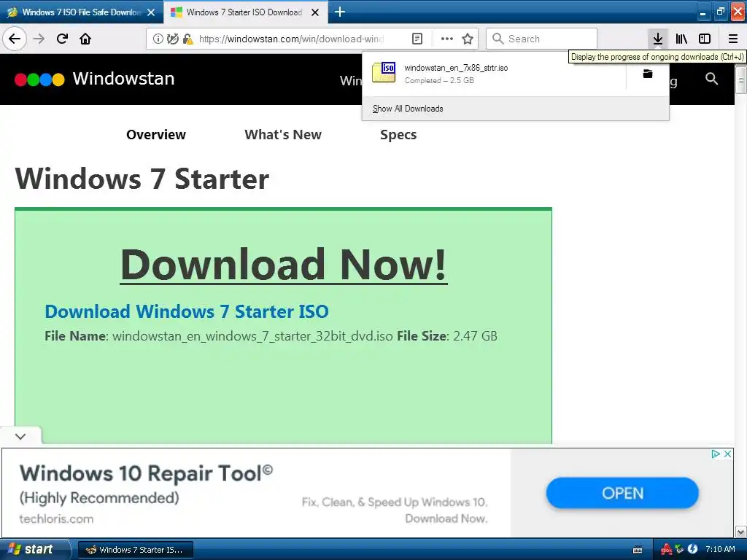
Task: Click the Windowstan site name
Action: [x=123, y=79]
